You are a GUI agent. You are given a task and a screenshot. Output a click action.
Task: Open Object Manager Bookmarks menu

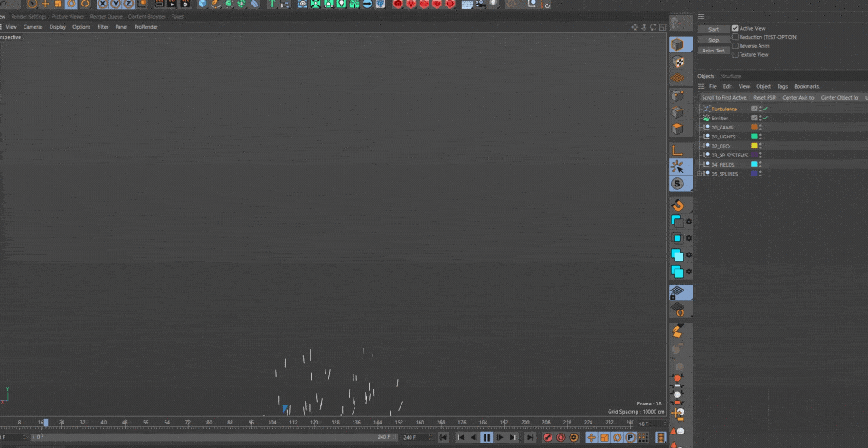[x=807, y=87]
